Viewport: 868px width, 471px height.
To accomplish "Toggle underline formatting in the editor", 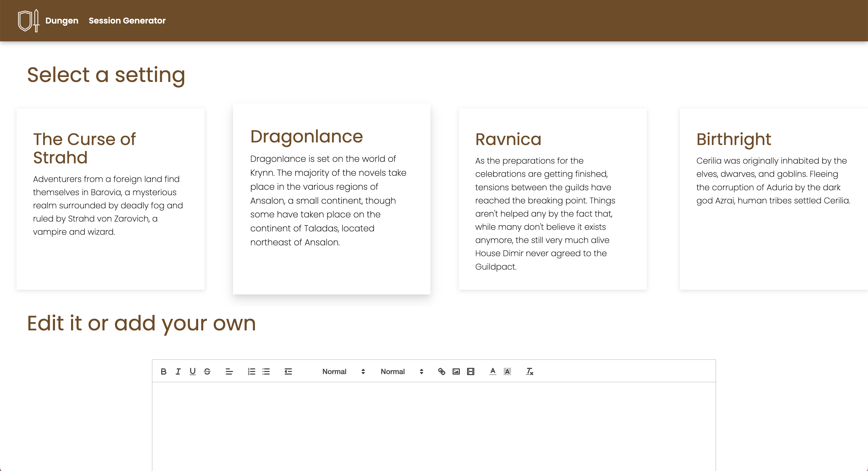I will pyautogui.click(x=192, y=371).
